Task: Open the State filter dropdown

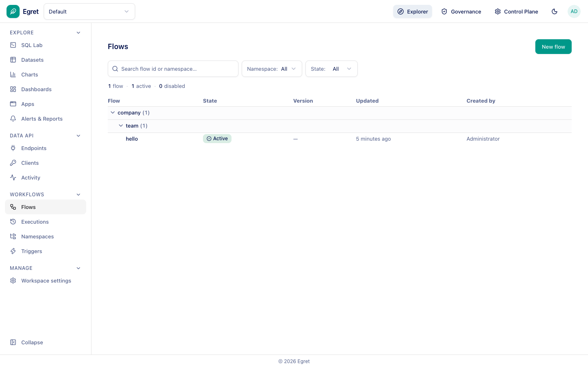Action: [x=332, y=69]
